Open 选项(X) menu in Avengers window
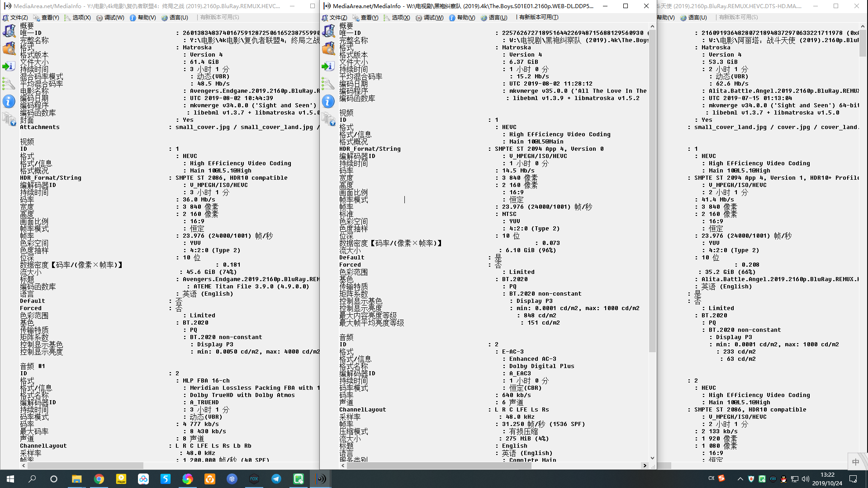 pos(77,18)
